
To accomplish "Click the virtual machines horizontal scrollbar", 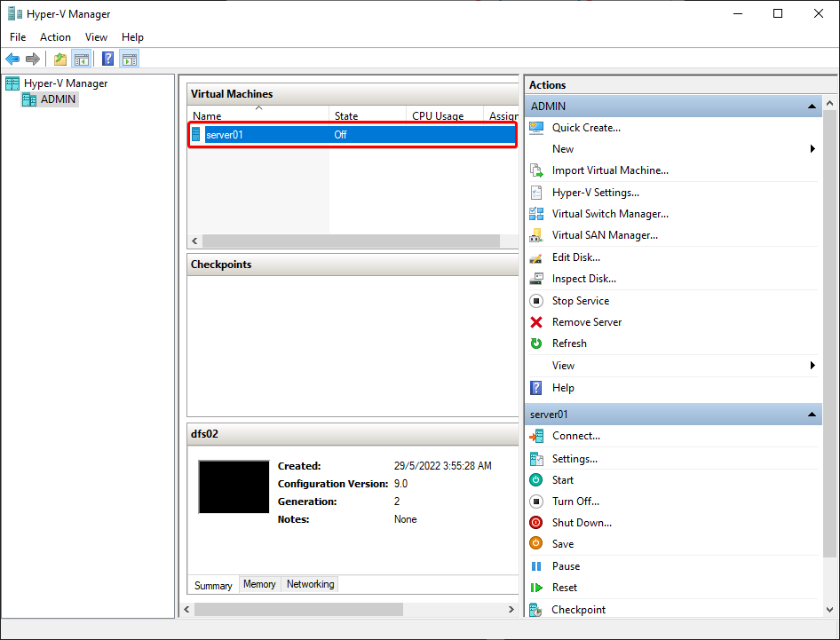I will tap(351, 241).
